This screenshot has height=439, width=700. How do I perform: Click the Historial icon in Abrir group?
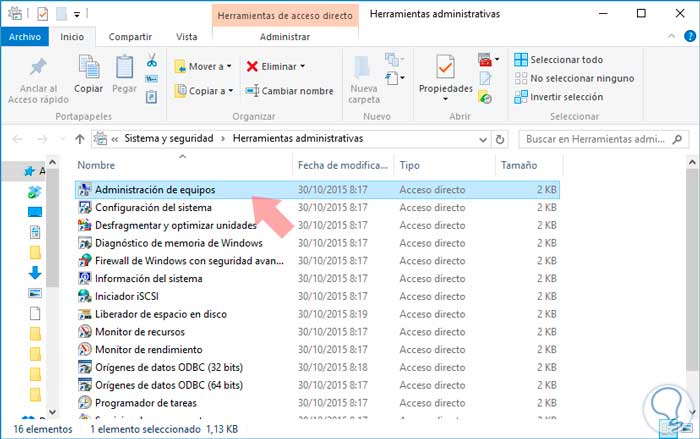485,97
